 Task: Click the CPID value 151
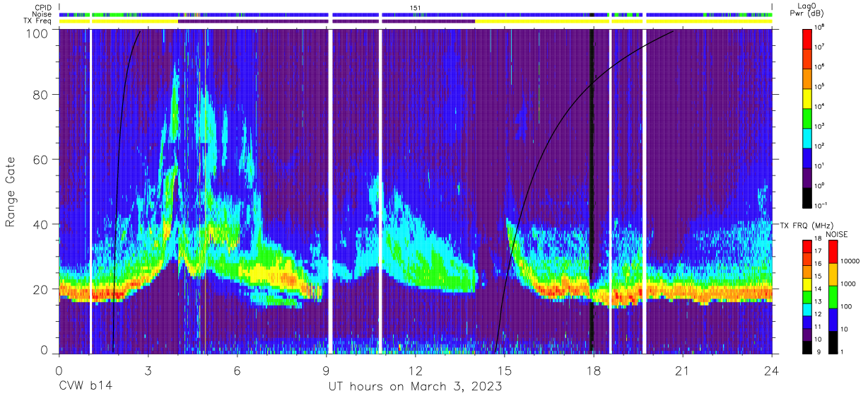click(416, 7)
